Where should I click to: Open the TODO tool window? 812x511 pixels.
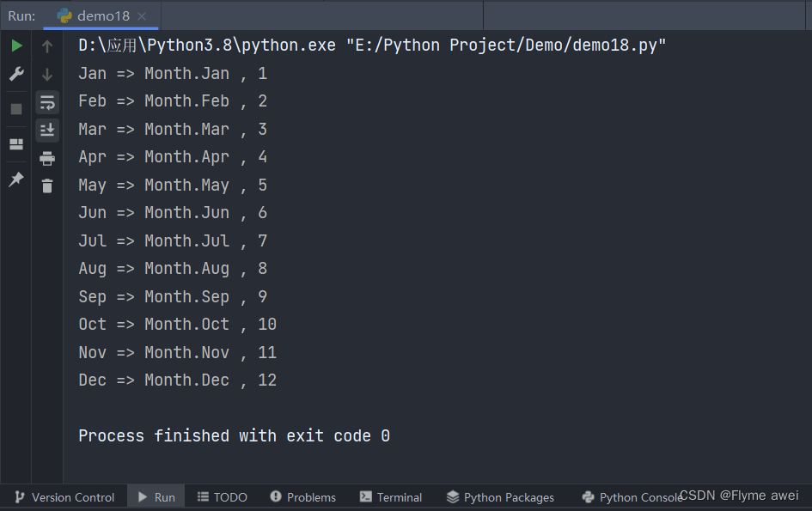point(223,497)
